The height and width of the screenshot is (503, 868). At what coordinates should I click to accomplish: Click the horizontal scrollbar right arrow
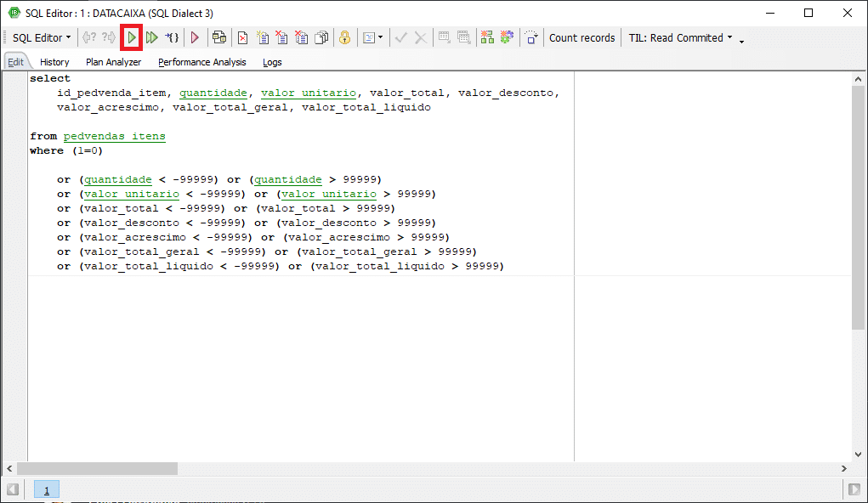(x=844, y=469)
